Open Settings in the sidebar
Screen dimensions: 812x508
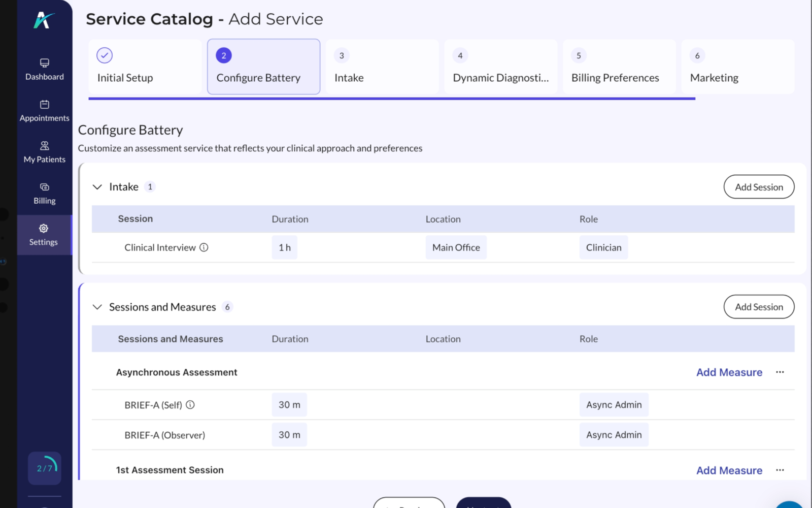tap(44, 235)
